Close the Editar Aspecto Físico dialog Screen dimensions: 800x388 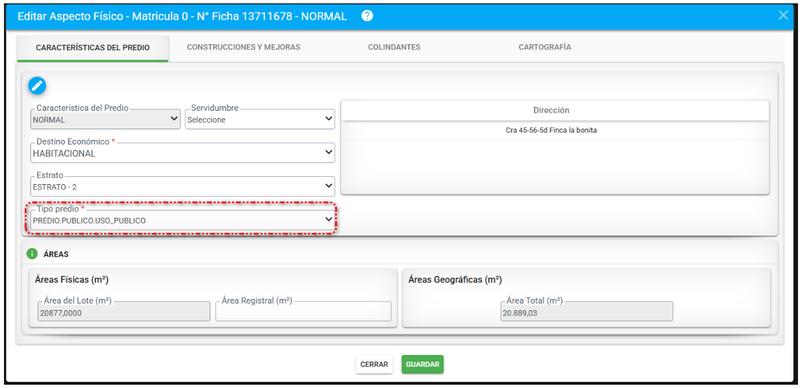783,15
